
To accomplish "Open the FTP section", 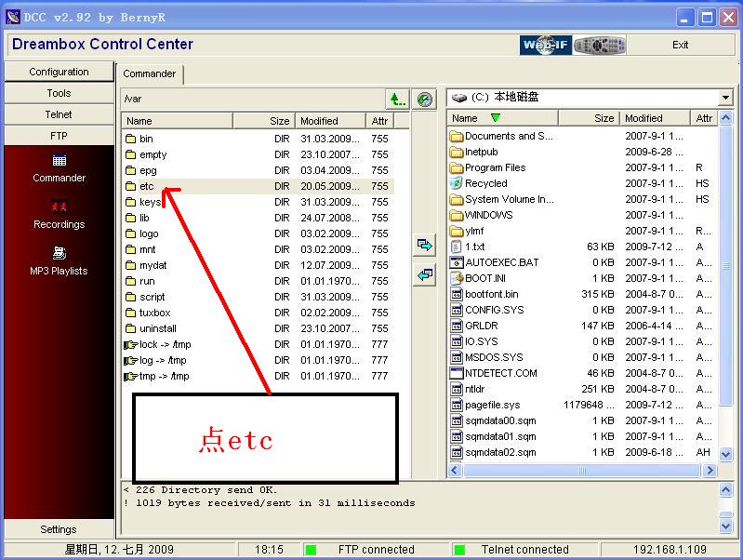I will pos(59,136).
